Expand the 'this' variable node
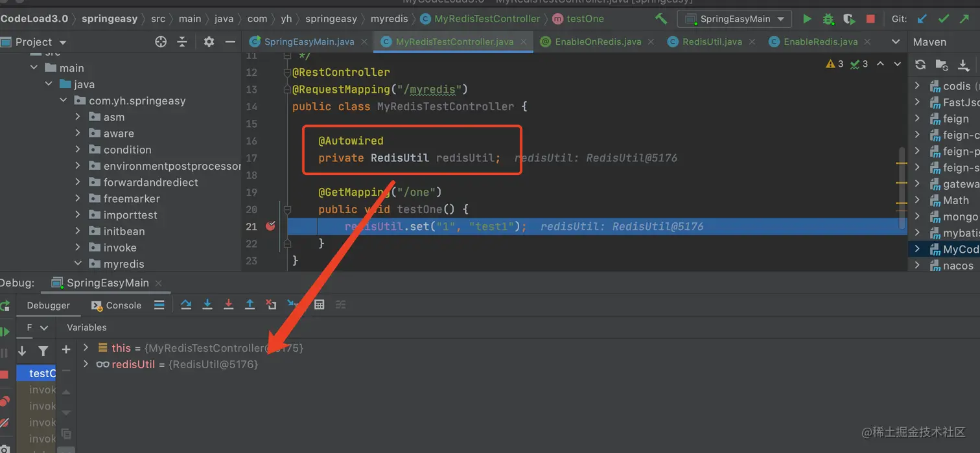Screen dimensions: 980x453 86,348
